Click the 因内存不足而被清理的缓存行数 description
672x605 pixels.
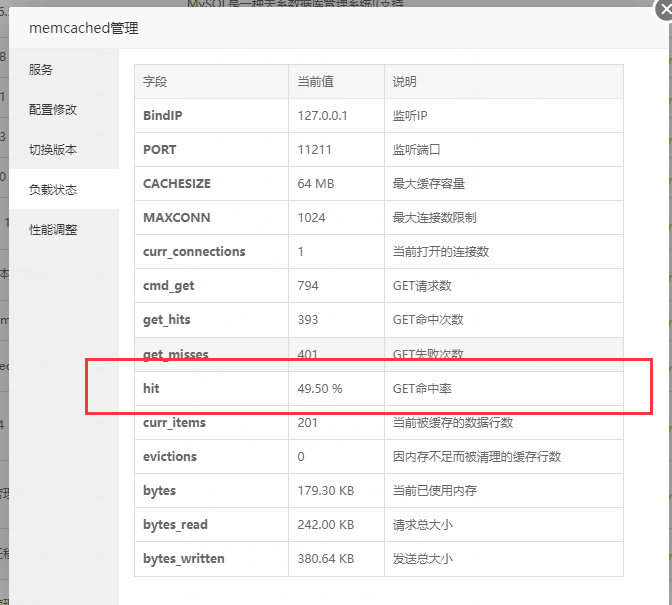click(x=477, y=456)
